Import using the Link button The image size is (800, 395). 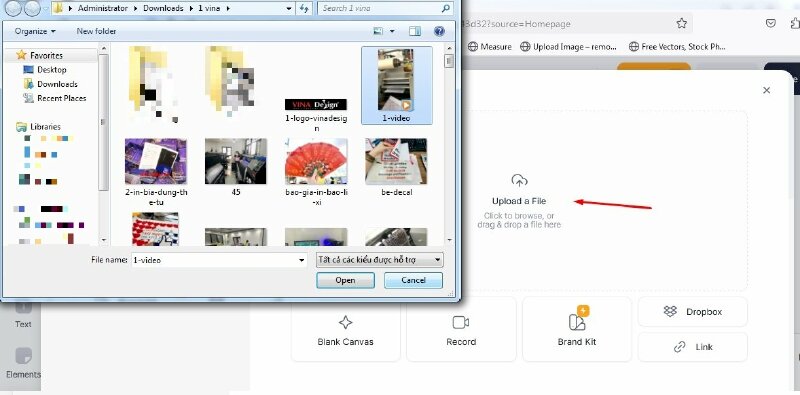click(692, 347)
